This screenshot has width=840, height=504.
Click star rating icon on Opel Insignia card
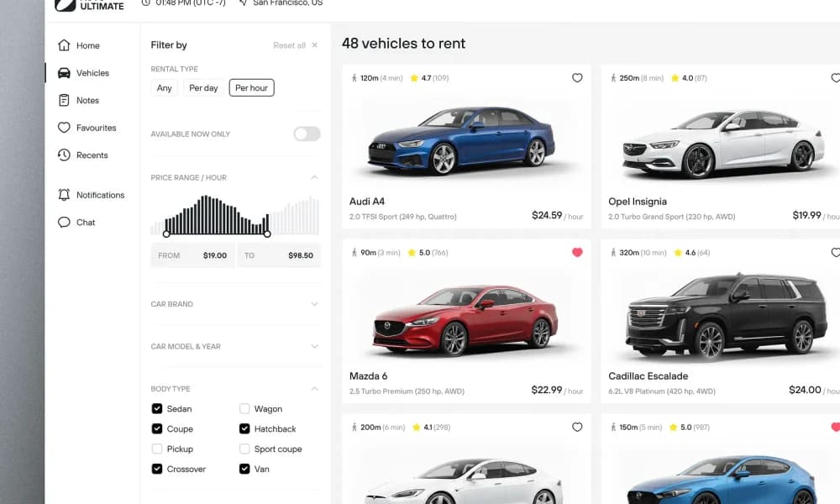click(x=675, y=78)
